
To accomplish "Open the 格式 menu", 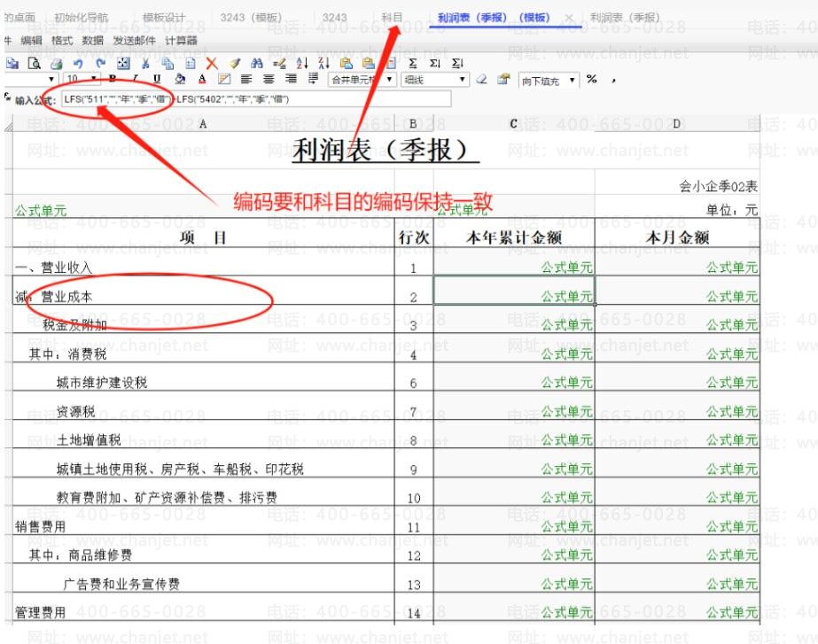I will pyautogui.click(x=62, y=40).
